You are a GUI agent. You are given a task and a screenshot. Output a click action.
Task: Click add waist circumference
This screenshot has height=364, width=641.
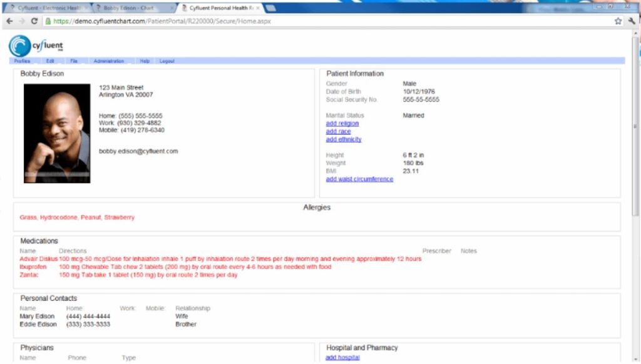(359, 179)
